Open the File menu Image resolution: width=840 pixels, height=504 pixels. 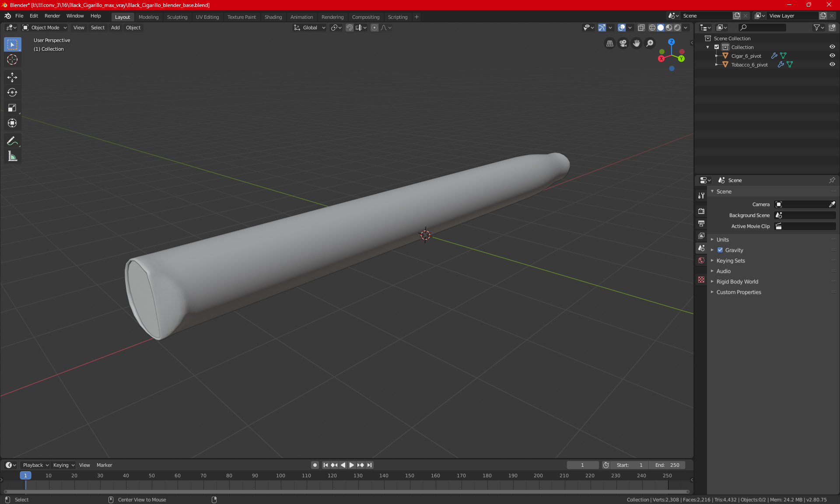coord(19,16)
